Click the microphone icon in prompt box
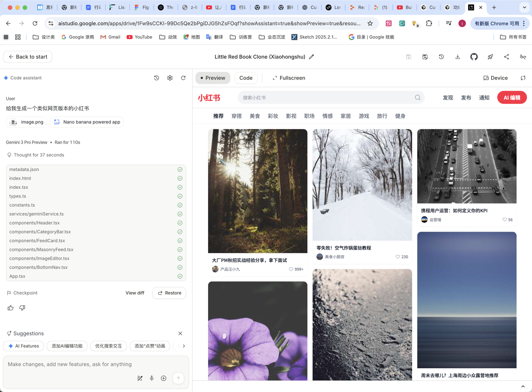Screen dimensions: 532x392 pyautogui.click(x=152, y=378)
